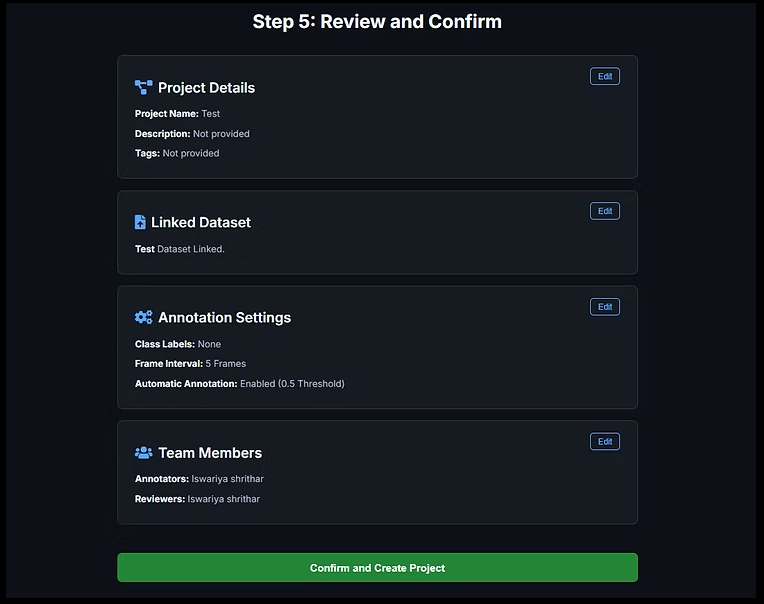Image resolution: width=764 pixels, height=604 pixels.
Task: Click the Reviewers Iswariya shrithar row
Action: 197,499
